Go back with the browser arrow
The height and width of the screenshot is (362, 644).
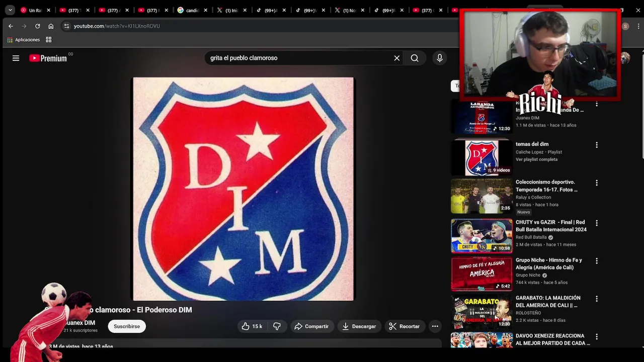[x=11, y=26]
